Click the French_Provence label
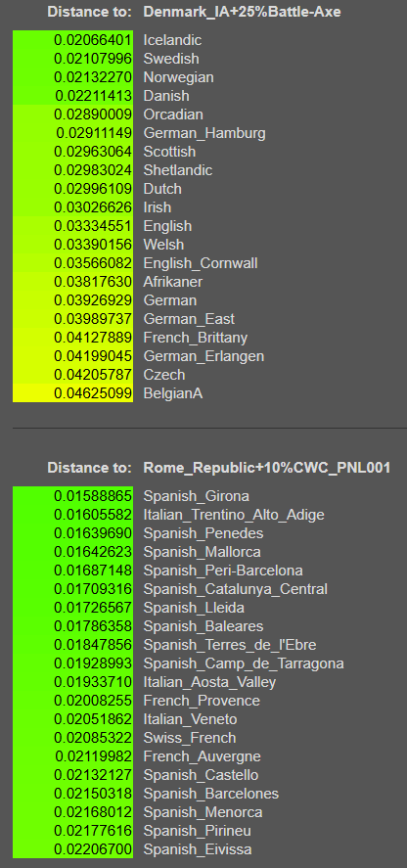Image resolution: width=407 pixels, height=868 pixels. (202, 701)
